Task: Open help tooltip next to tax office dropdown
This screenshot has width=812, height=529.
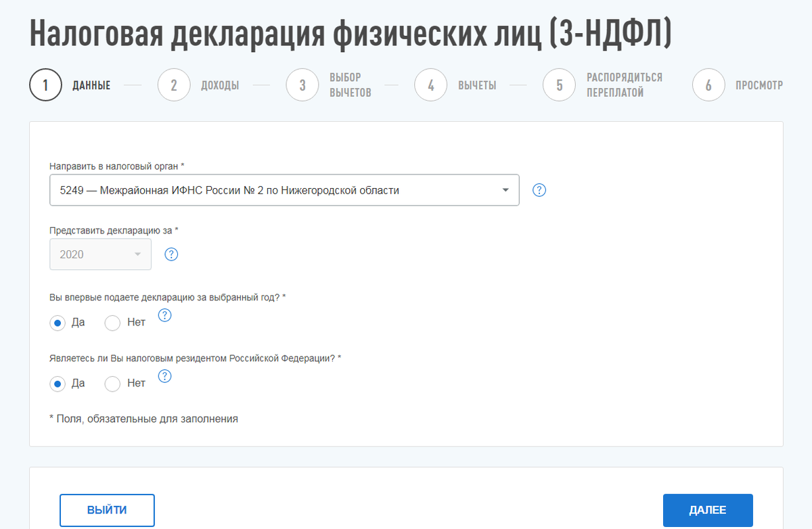Action: pyautogui.click(x=539, y=190)
